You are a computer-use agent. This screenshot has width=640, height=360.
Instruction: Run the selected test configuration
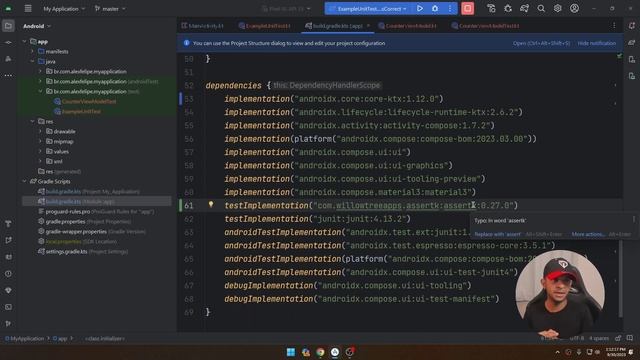point(420,9)
